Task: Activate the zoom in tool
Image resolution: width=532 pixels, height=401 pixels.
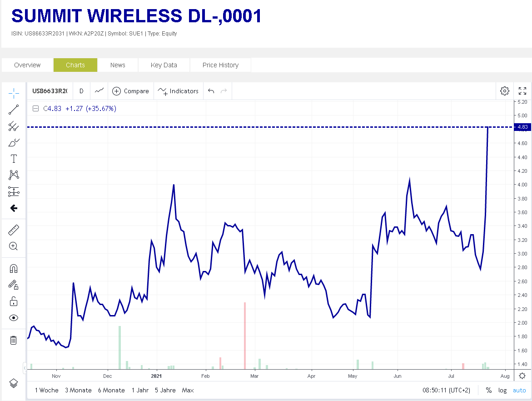Action: [14, 246]
